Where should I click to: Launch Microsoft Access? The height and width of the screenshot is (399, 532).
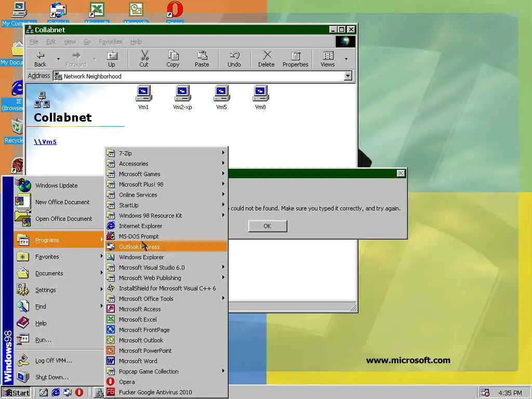(166, 309)
